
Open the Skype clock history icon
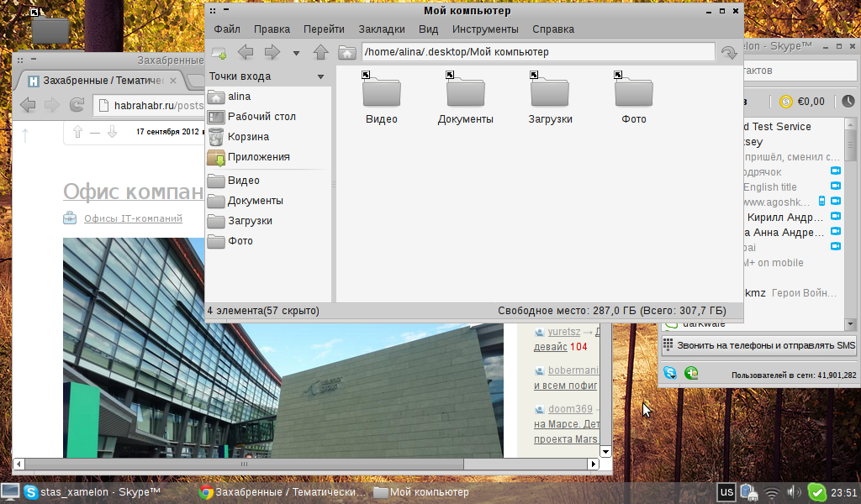coord(848,102)
